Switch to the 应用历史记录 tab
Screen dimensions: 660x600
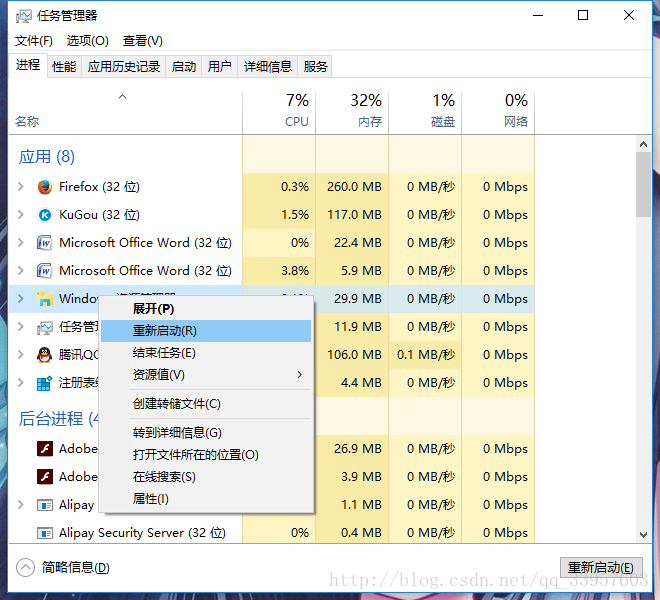coord(124,67)
